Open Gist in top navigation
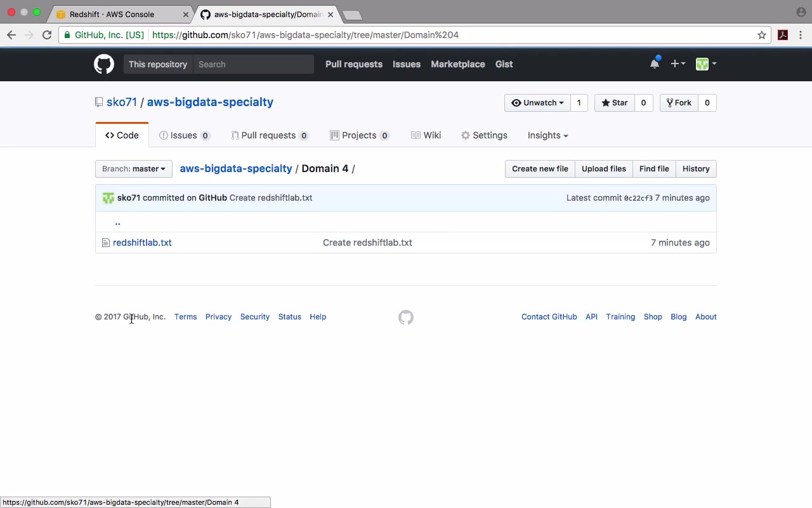Screen dimensions: 812x508 pyautogui.click(x=504, y=64)
